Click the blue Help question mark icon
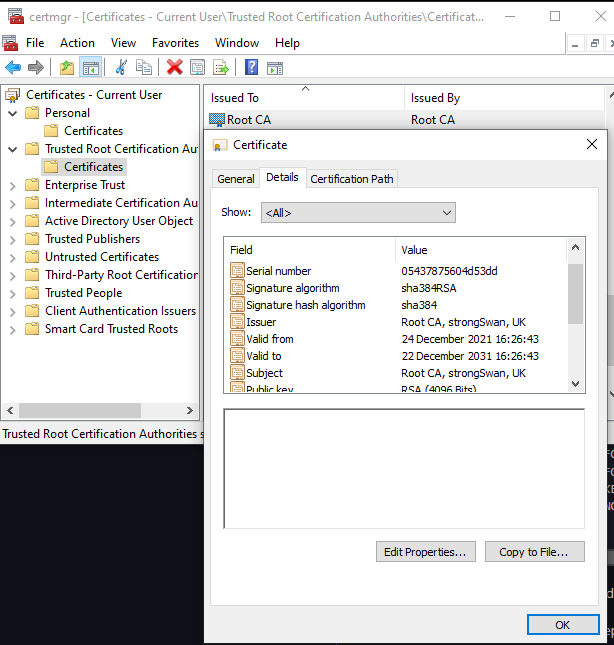The image size is (614, 645). pos(251,67)
